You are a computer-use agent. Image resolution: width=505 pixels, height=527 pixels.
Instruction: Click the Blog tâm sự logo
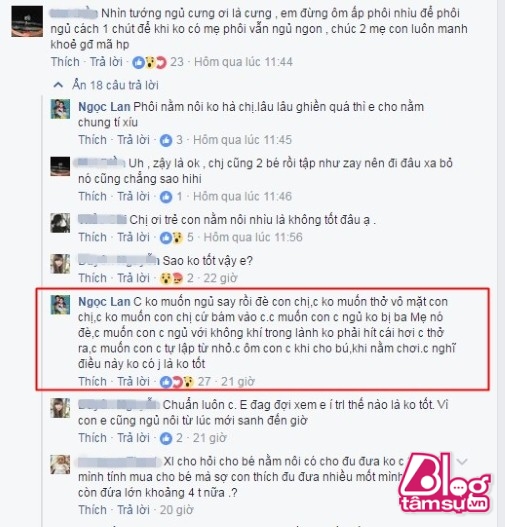coord(444,483)
